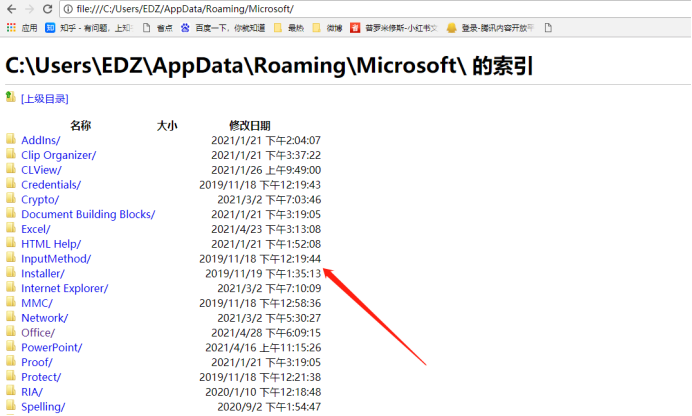The image size is (692, 416).
Task: Open the 微博 bookmarks folder
Action: [x=327, y=28]
